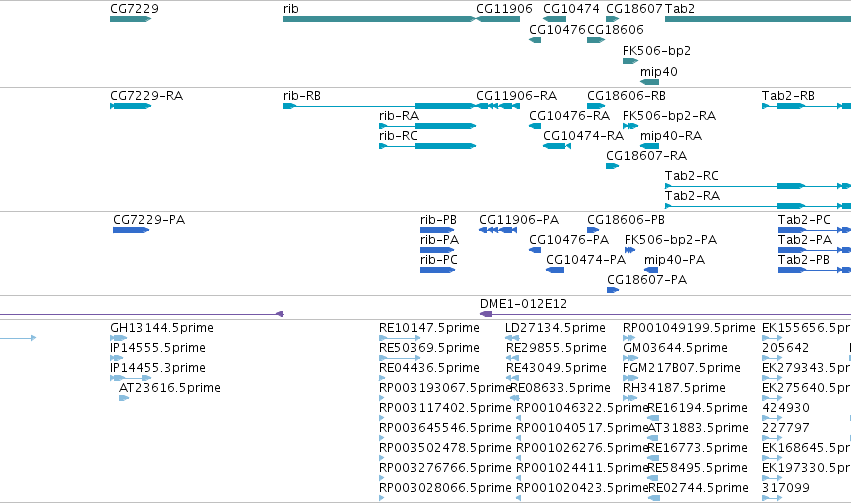Select the RP003028066.5prime EST label
Image resolution: width=851 pixels, height=503 pixels.
click(445, 488)
